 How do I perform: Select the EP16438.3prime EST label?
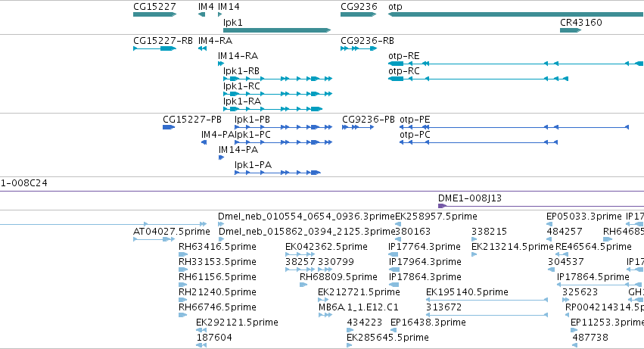[x=428, y=323]
